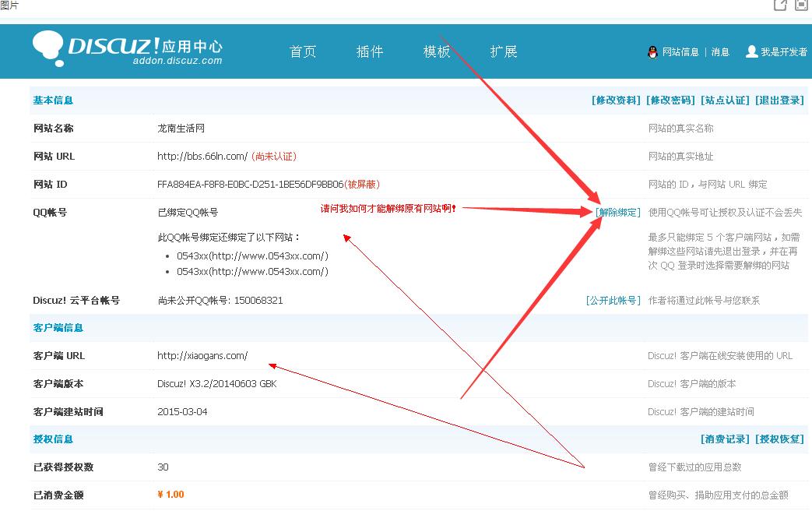Viewport: 812px width, 511px height.
Task: Log out via [退出登录]
Action: tap(779, 100)
